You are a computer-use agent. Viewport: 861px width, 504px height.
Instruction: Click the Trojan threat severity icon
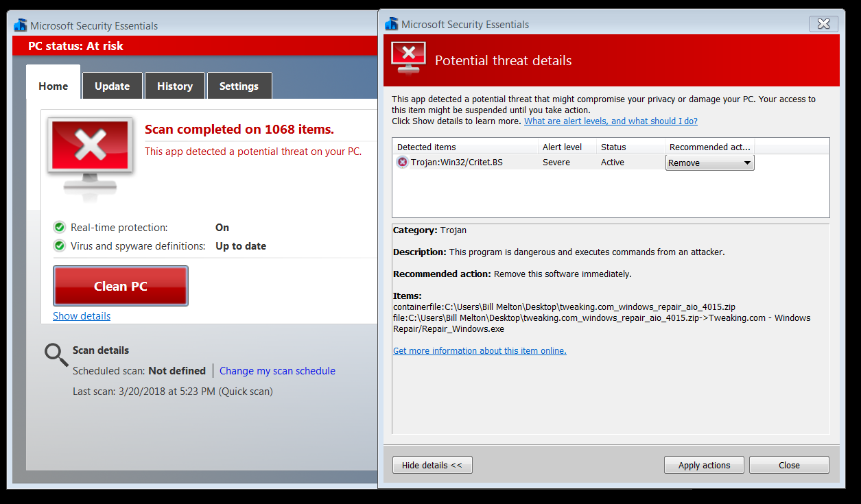pos(402,163)
